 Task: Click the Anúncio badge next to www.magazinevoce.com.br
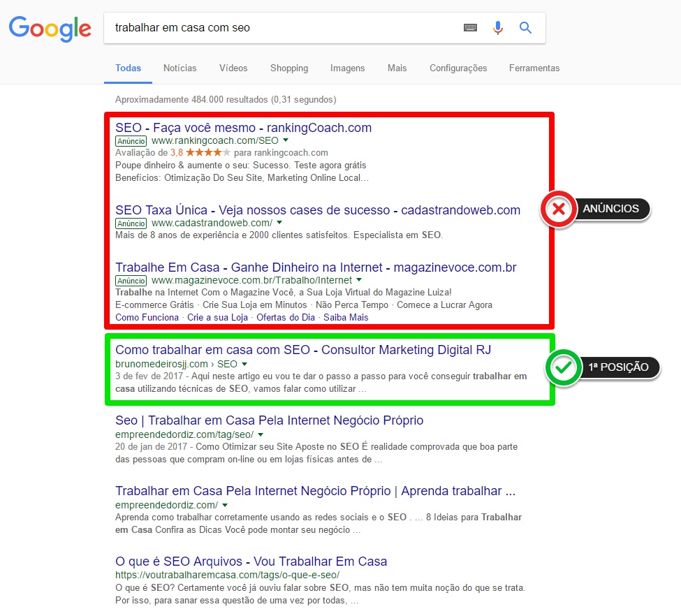point(131,281)
